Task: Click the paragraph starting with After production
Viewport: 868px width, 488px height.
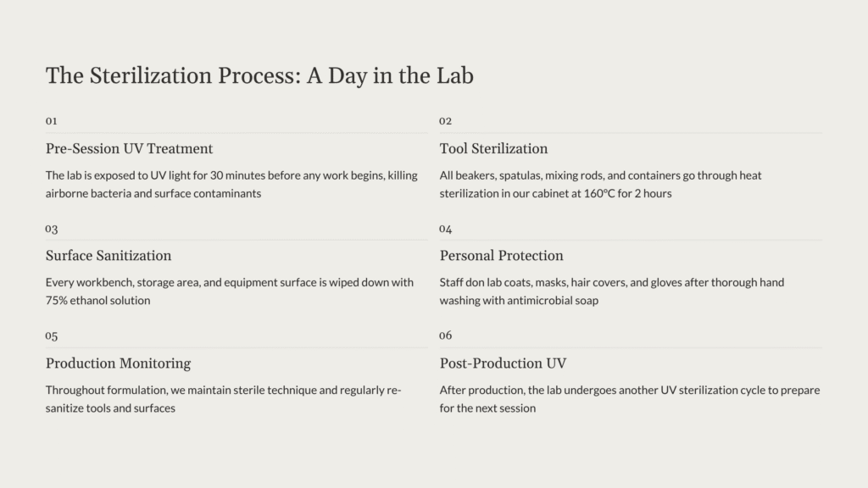Action: tap(629, 399)
